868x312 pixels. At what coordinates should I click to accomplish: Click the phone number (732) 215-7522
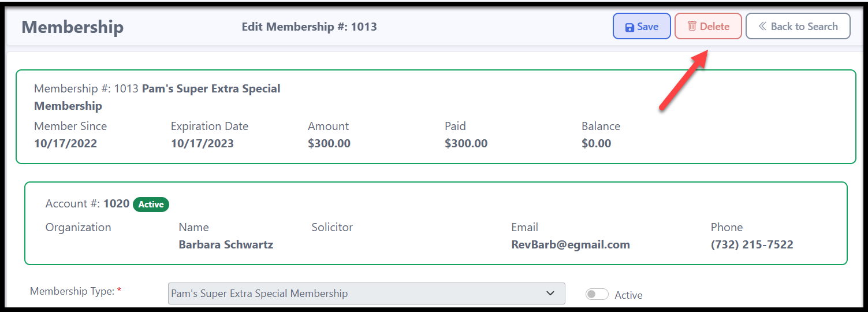pos(752,244)
